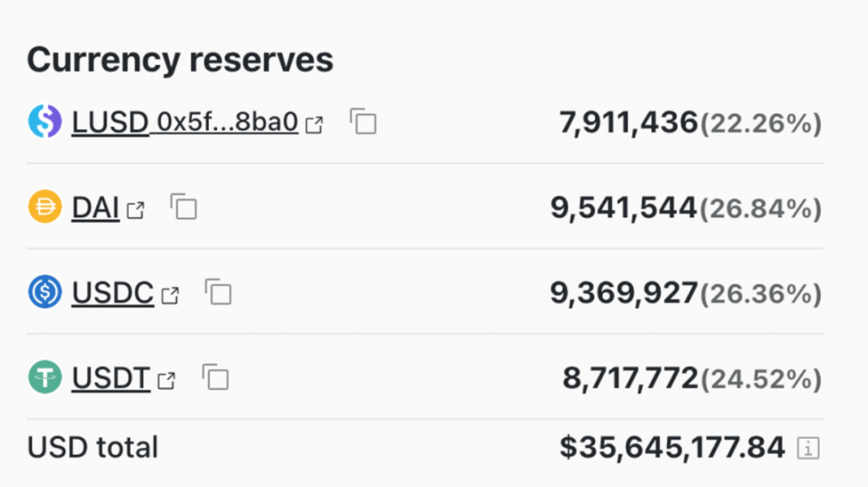Copy the USDC token address
The width and height of the screenshot is (868, 487).
click(x=218, y=292)
